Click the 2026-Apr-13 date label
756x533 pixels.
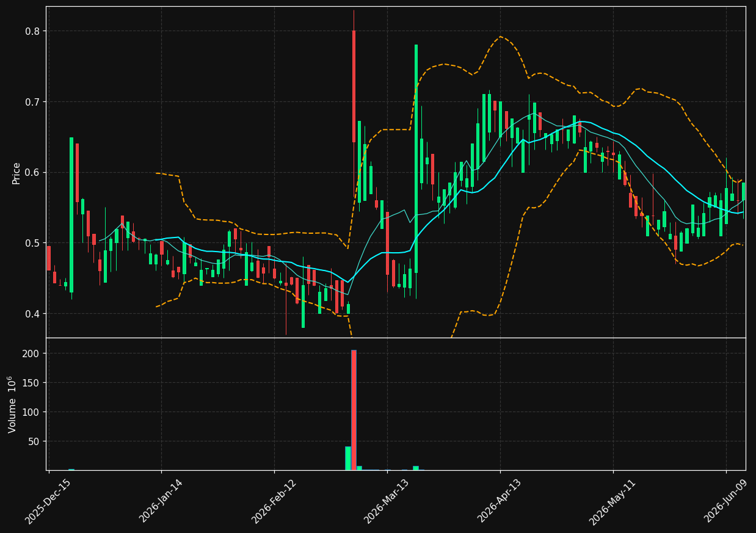point(500,501)
